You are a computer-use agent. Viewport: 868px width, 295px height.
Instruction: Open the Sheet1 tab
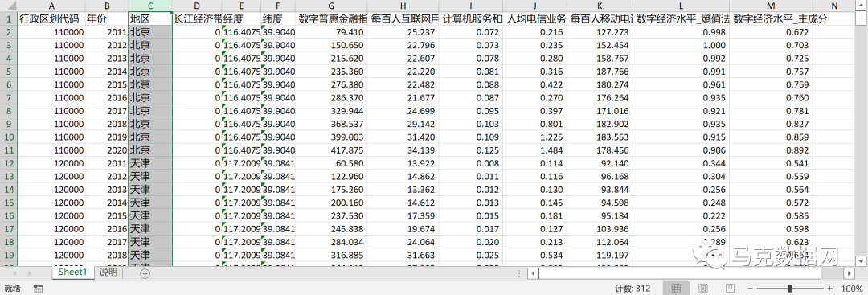tap(73, 272)
